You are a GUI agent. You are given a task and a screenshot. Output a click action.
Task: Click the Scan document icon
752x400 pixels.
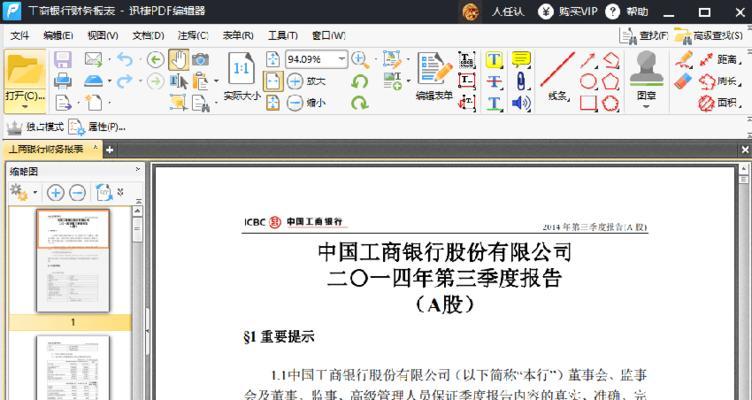tap(94, 81)
